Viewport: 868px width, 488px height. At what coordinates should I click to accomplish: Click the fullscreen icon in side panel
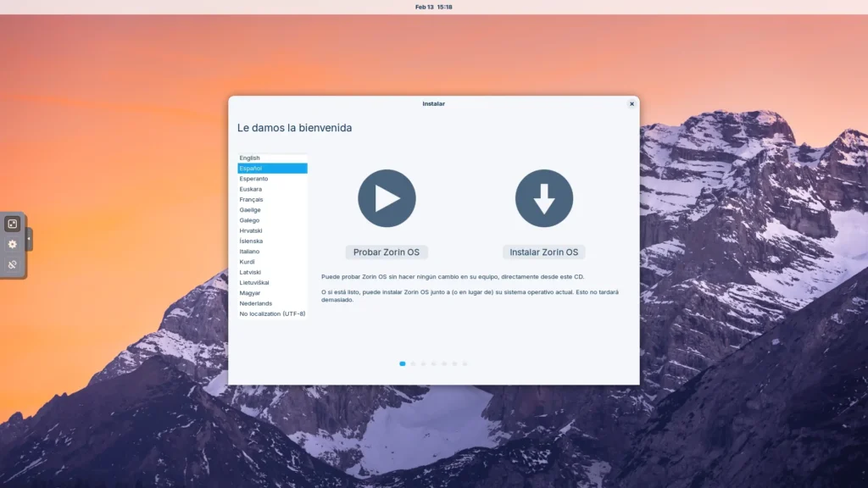(13, 224)
